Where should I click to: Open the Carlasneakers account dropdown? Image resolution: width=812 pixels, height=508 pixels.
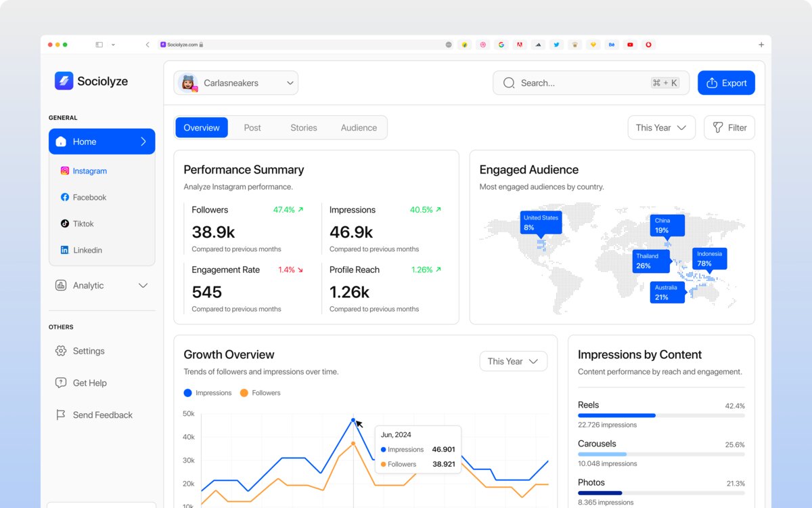point(236,83)
